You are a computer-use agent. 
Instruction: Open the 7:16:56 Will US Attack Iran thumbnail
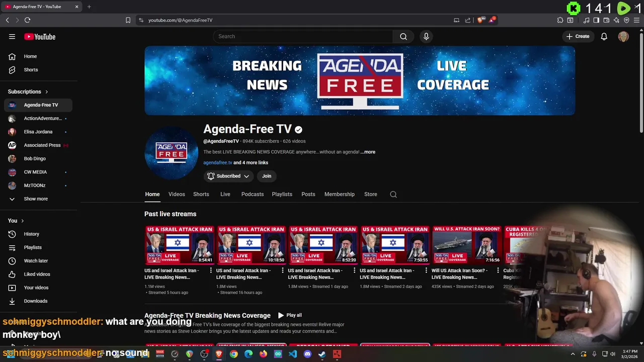[x=466, y=245]
